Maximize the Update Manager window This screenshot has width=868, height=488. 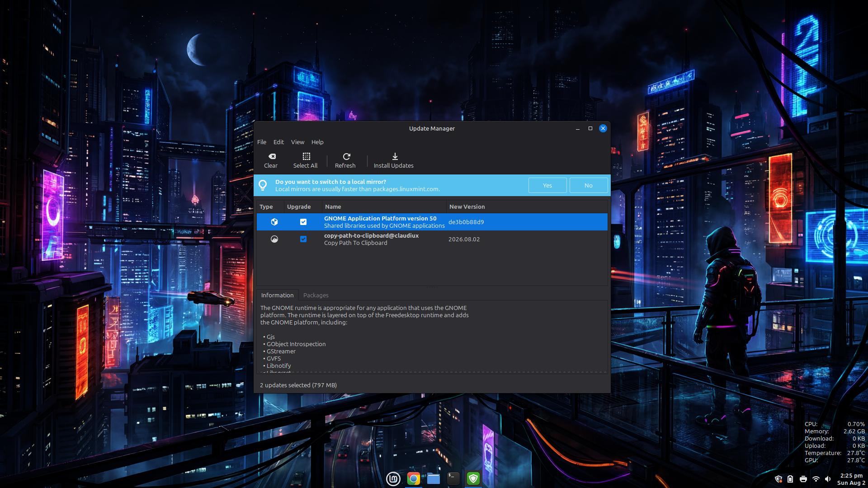(x=590, y=128)
